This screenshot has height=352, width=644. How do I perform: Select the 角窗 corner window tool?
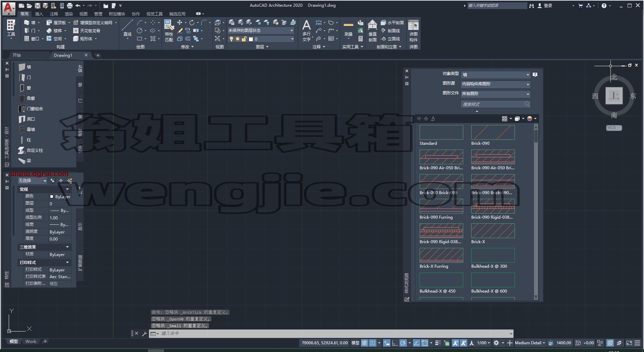click(27, 98)
